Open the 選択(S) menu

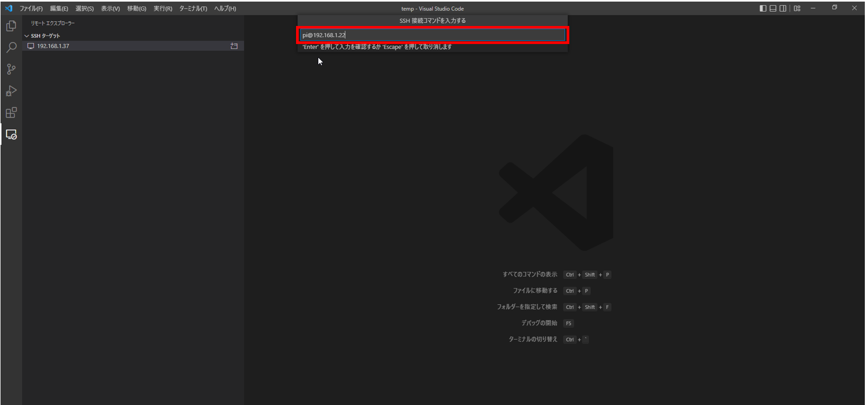84,8
